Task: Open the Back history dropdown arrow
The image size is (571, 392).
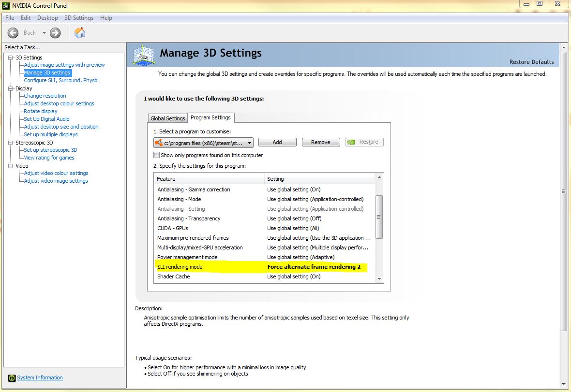Action: click(x=44, y=33)
